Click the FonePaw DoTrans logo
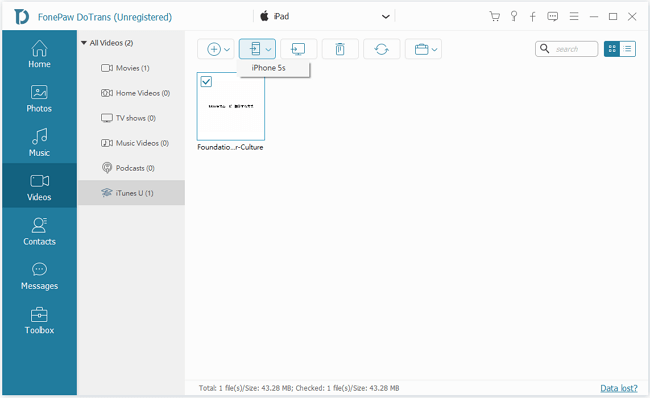650x398 pixels. [x=21, y=17]
